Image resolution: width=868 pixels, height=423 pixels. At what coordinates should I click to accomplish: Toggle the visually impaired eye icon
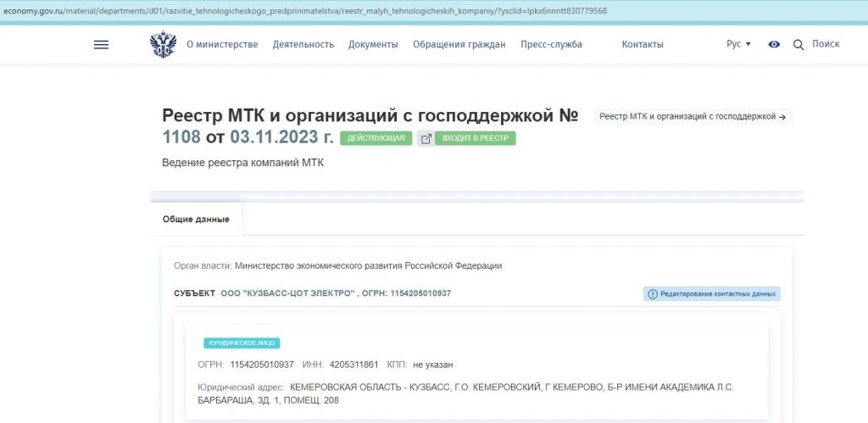tap(774, 44)
